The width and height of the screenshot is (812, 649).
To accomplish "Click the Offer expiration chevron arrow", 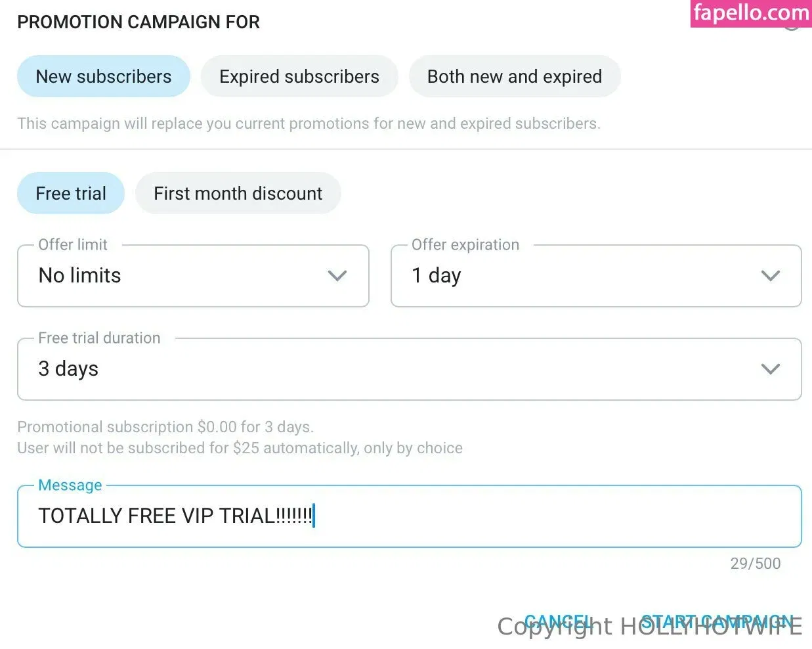I will (770, 276).
